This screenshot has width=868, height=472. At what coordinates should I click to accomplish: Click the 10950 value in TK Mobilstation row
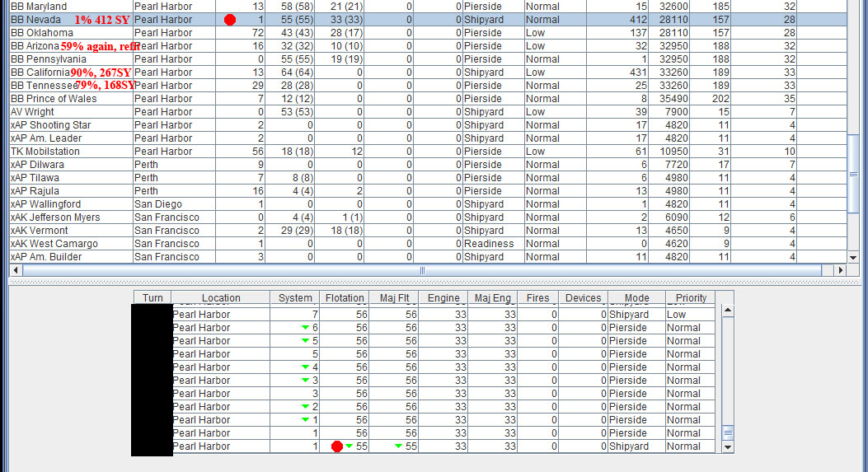pos(669,152)
